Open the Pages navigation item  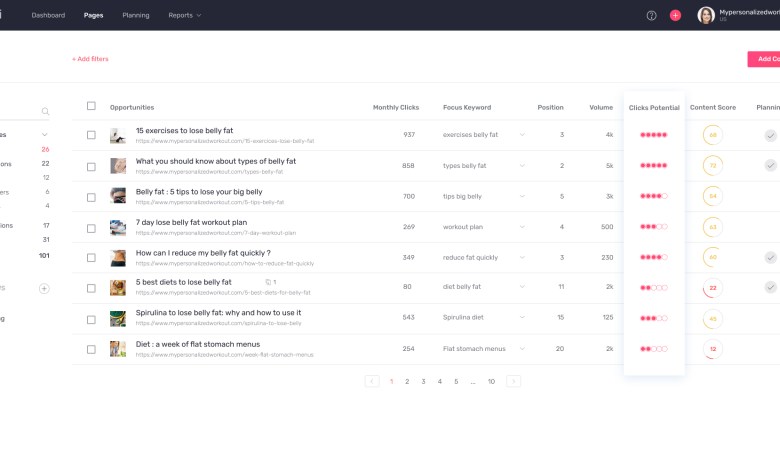click(94, 15)
